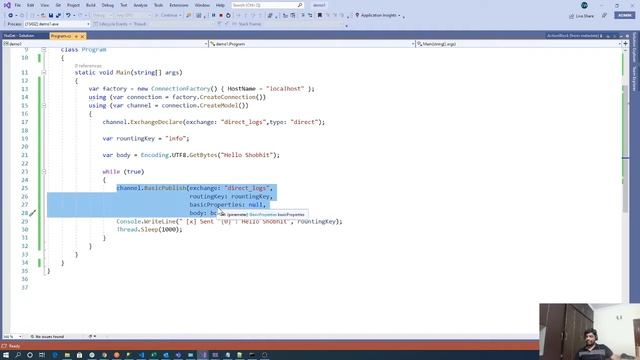Open the View menu
The height and width of the screenshot is (360, 640).
(x=44, y=5)
